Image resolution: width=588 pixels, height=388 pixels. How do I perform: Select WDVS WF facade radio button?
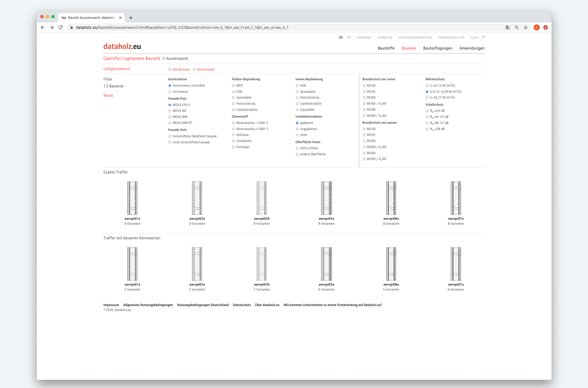coord(170,111)
